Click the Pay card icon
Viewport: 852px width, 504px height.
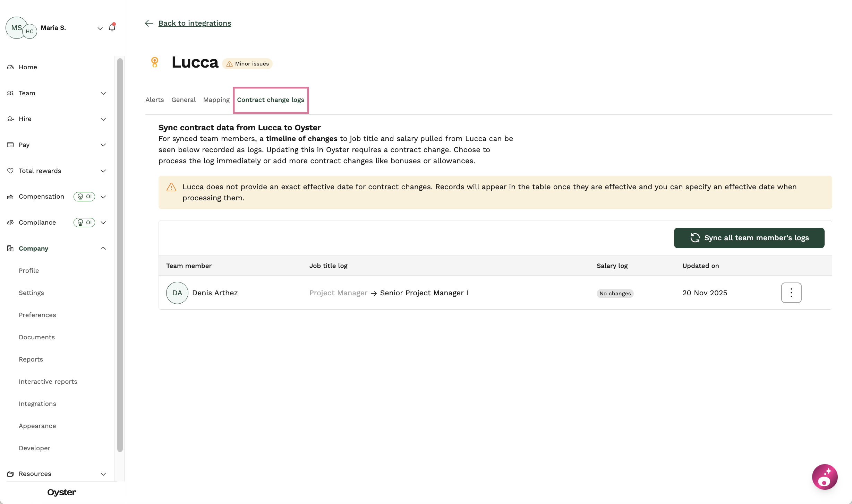click(10, 145)
